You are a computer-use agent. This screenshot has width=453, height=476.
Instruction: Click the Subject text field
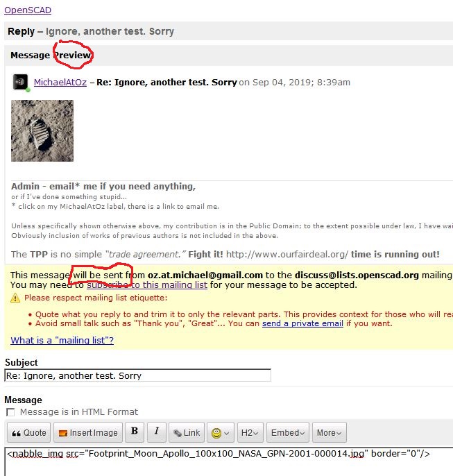(137, 375)
